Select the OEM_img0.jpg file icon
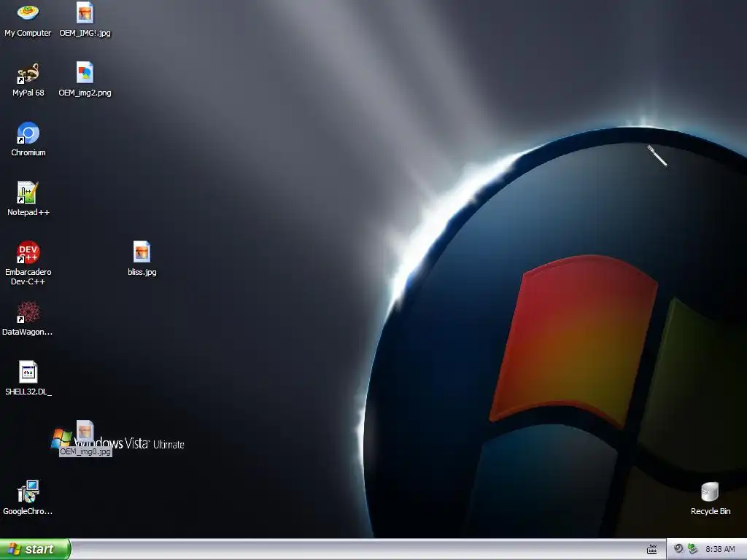Viewport: 747px width, 560px height. click(x=85, y=432)
